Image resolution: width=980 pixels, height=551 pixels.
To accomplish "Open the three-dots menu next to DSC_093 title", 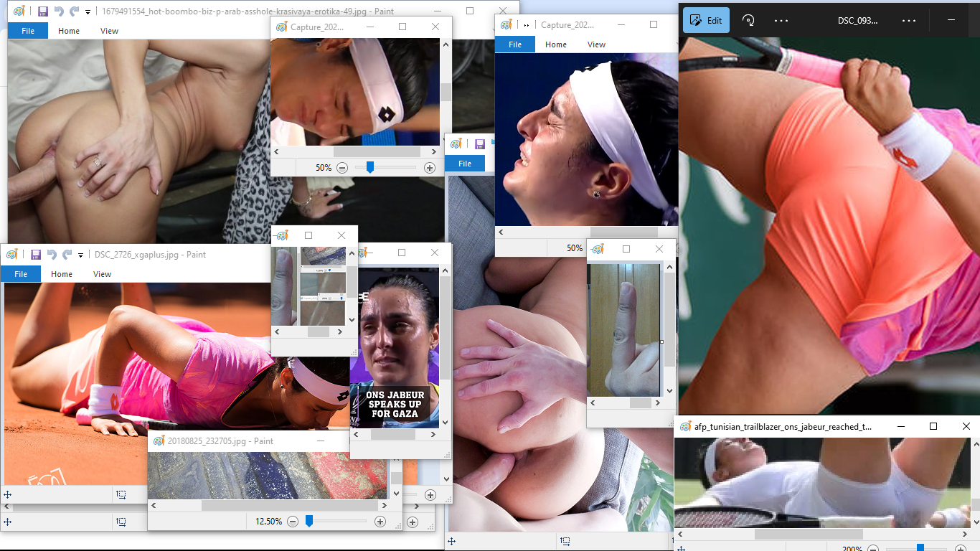I will 909,20.
